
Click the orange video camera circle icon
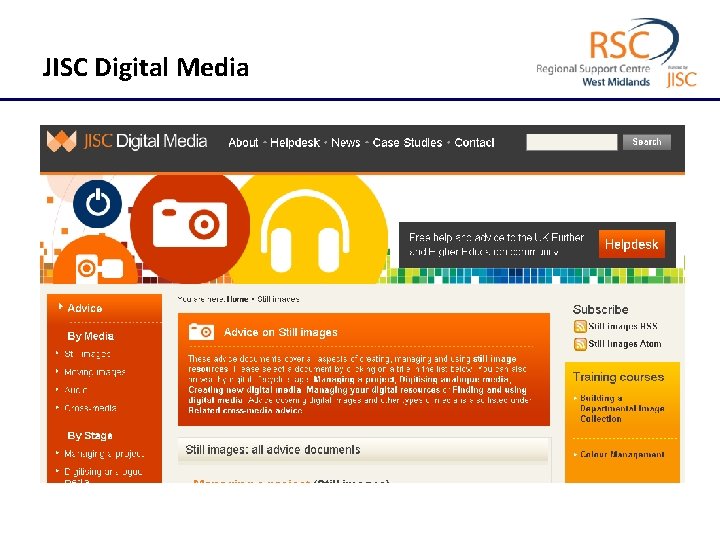point(96,261)
